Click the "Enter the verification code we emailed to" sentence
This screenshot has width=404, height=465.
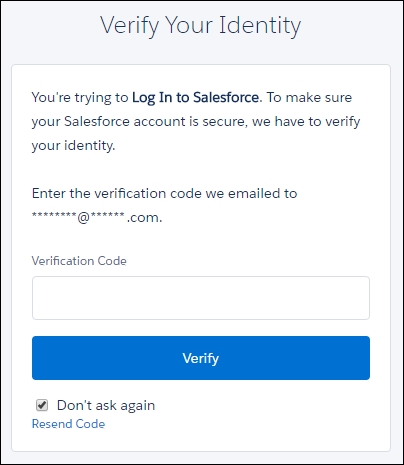point(164,193)
